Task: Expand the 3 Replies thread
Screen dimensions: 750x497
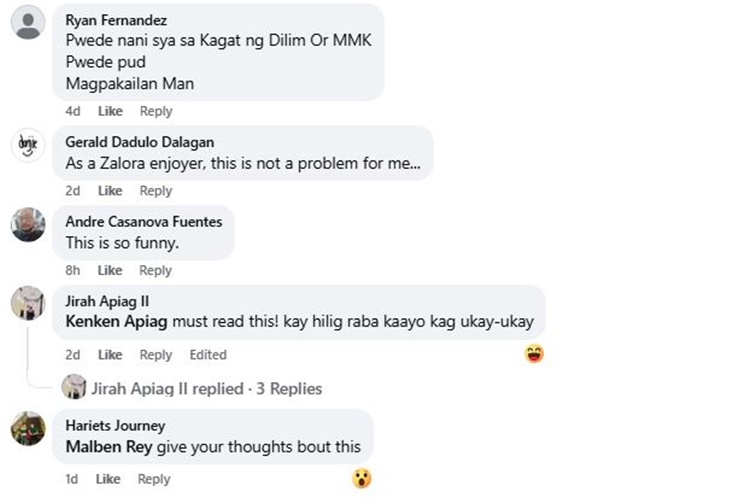Action: point(289,388)
